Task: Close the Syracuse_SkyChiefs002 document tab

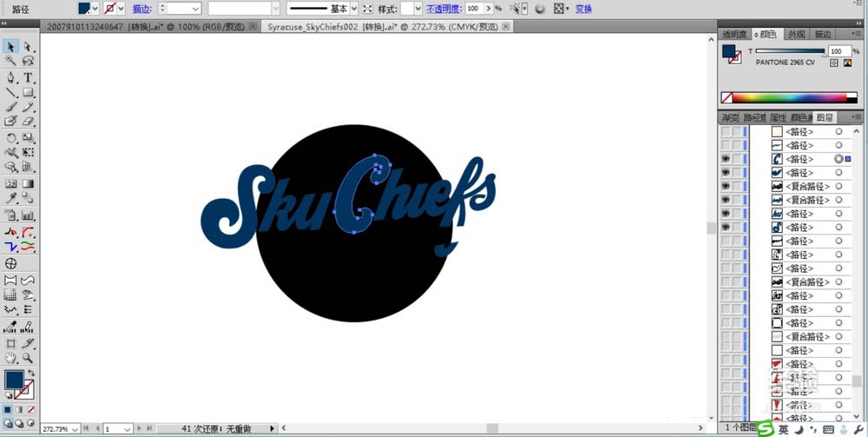Action: [506, 26]
